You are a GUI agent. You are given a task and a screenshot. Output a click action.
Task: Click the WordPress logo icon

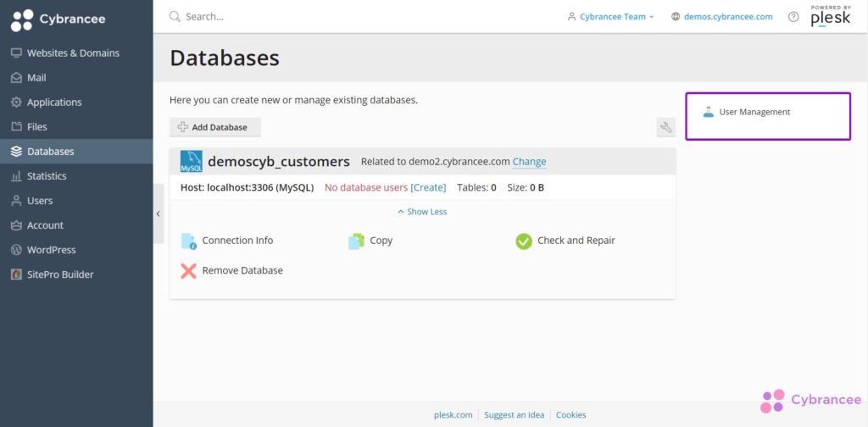click(16, 250)
